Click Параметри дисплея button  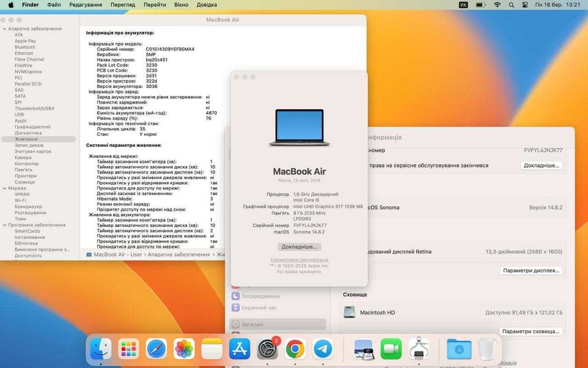tap(531, 270)
